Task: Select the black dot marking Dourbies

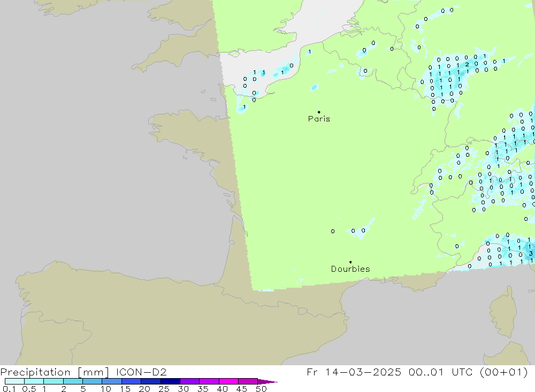Action: 350,262
